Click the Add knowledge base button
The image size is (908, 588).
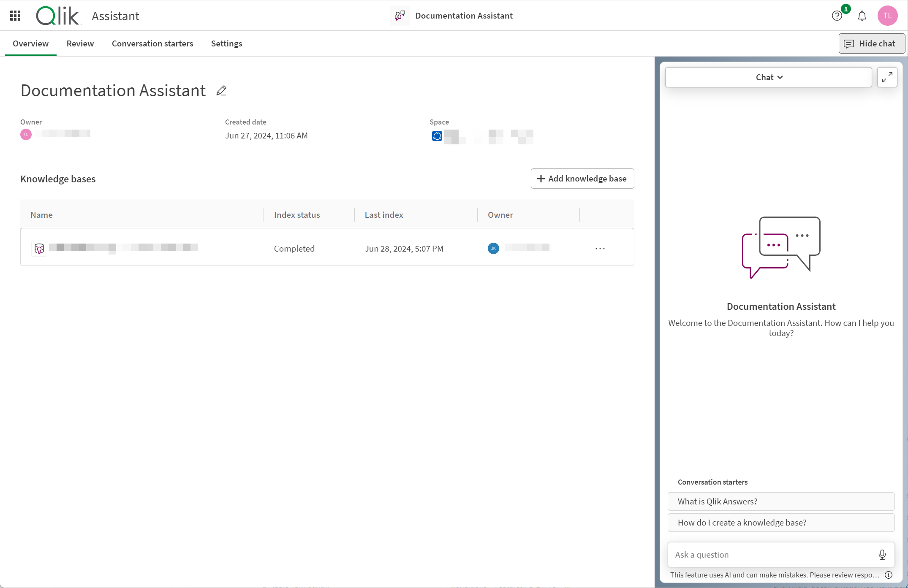click(x=582, y=178)
